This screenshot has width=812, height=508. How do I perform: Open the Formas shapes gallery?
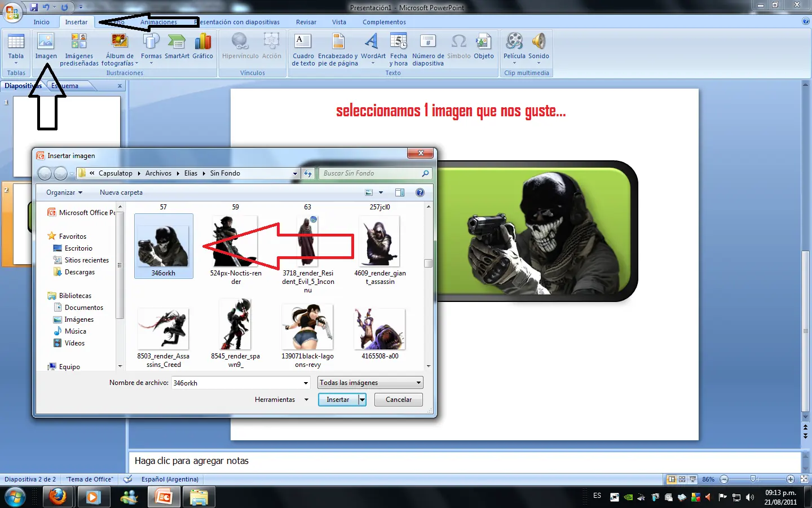point(151,48)
